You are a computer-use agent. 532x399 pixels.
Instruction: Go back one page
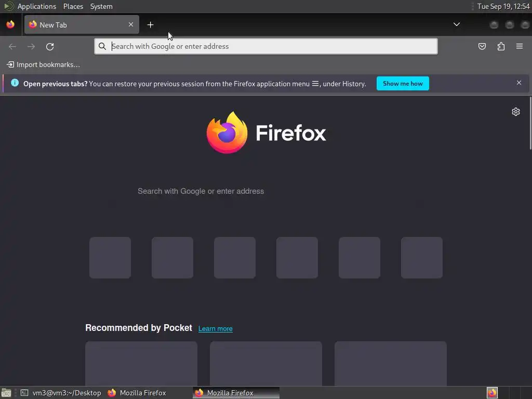pyautogui.click(x=12, y=46)
